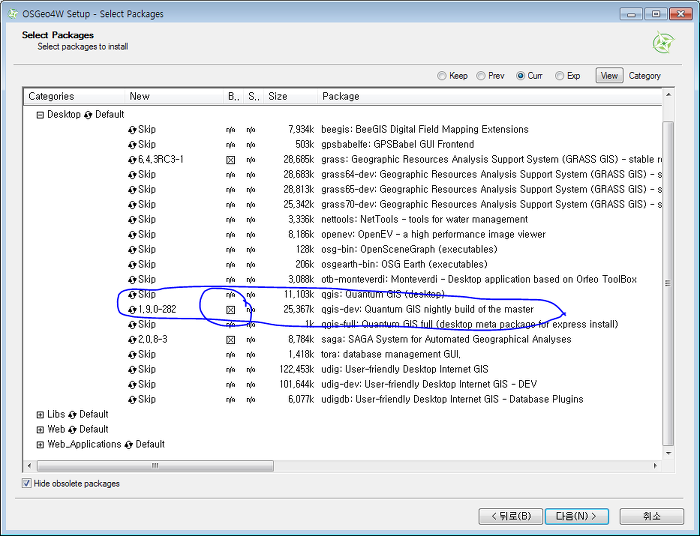Select the Exp radio button
The image size is (700, 536).
(559, 76)
